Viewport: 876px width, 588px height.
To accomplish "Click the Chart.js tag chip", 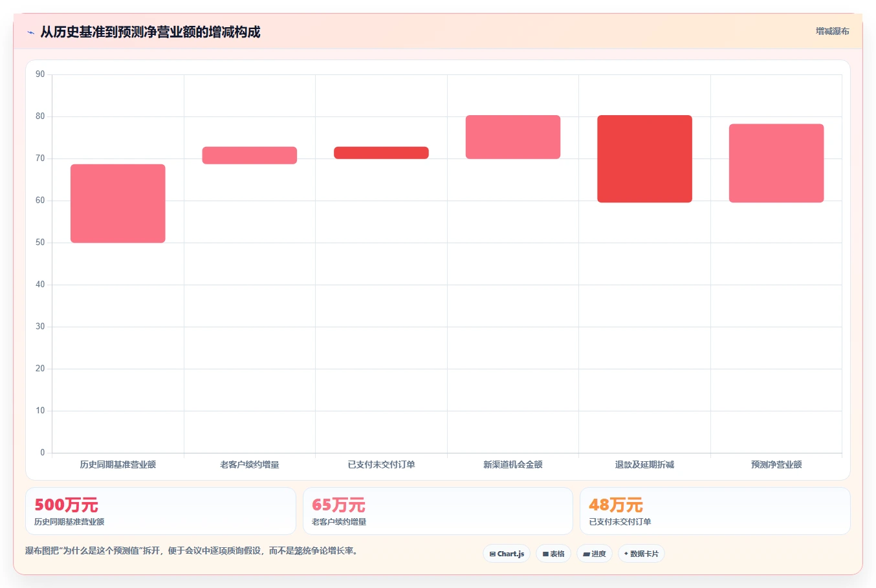I will (x=507, y=554).
